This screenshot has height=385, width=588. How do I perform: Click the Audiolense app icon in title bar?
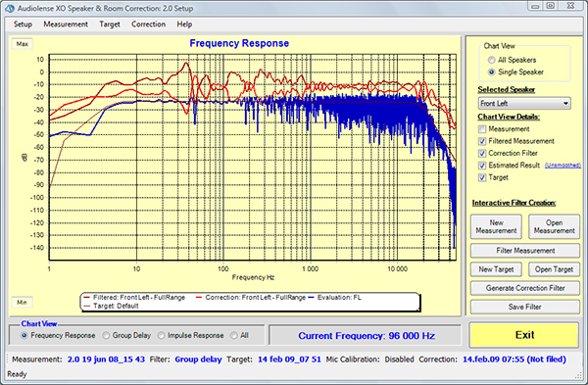pos(10,8)
